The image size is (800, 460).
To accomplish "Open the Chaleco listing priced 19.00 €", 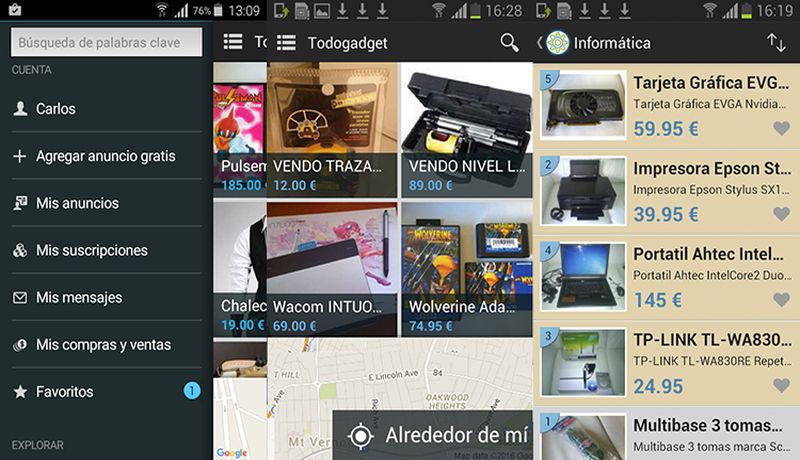I will 240,269.
